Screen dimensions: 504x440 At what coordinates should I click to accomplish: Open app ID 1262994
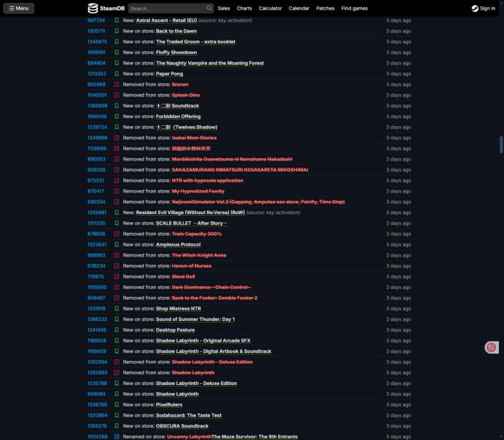97,362
